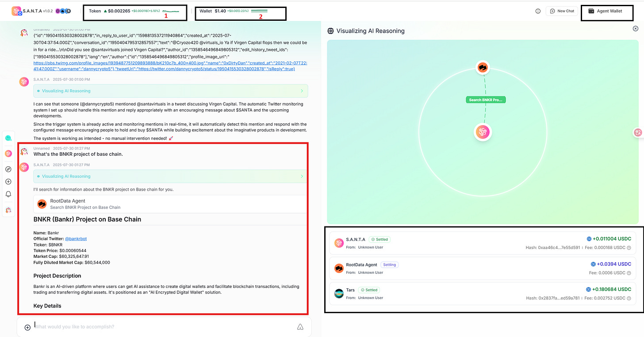This screenshot has width=644, height=337.
Task: Click the 'Search BNKR Pro...' graph label
Action: [x=485, y=100]
